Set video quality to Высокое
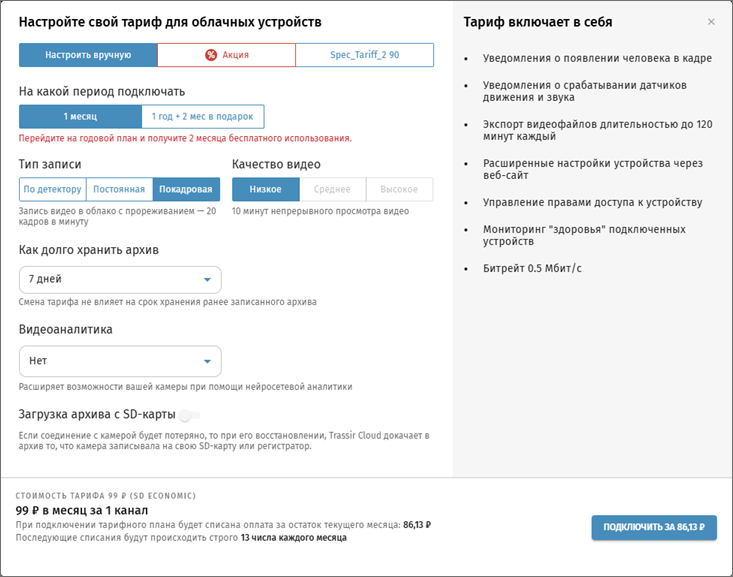This screenshot has height=577, width=733. coord(399,189)
